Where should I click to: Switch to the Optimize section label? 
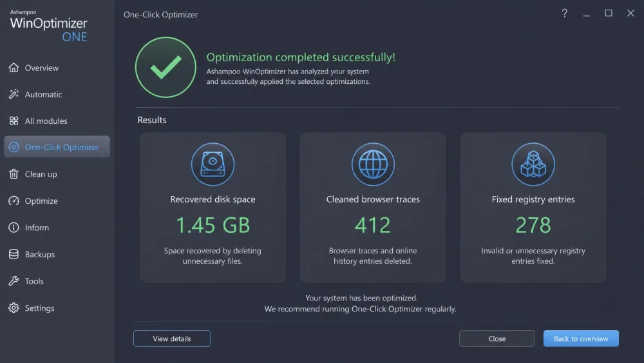click(41, 201)
